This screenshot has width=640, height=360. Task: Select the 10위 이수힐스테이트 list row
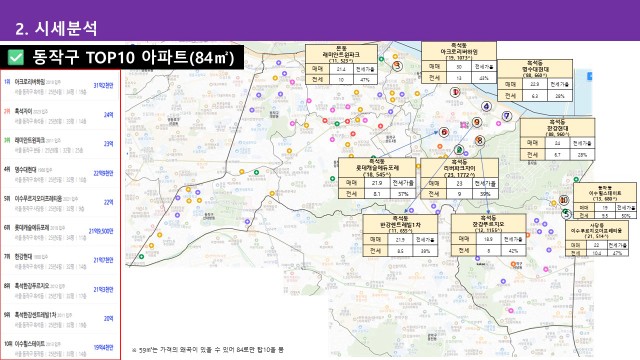(x=60, y=348)
